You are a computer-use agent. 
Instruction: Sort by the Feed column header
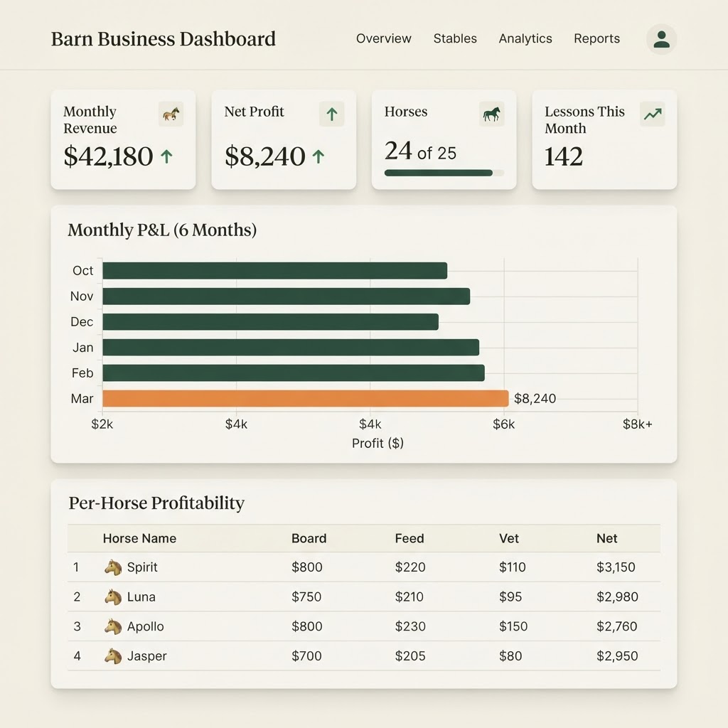[x=409, y=538]
